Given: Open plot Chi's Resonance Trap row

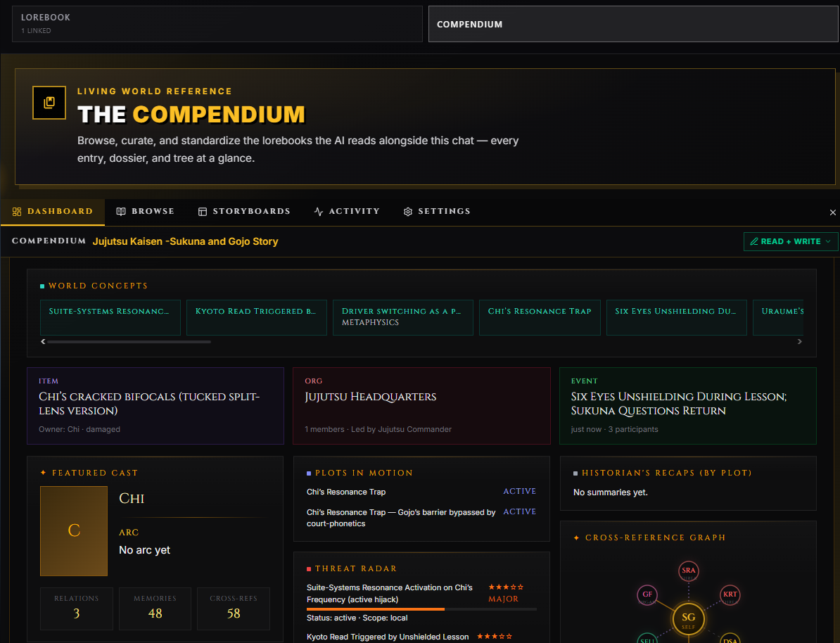Looking at the screenshot, I should pos(421,491).
